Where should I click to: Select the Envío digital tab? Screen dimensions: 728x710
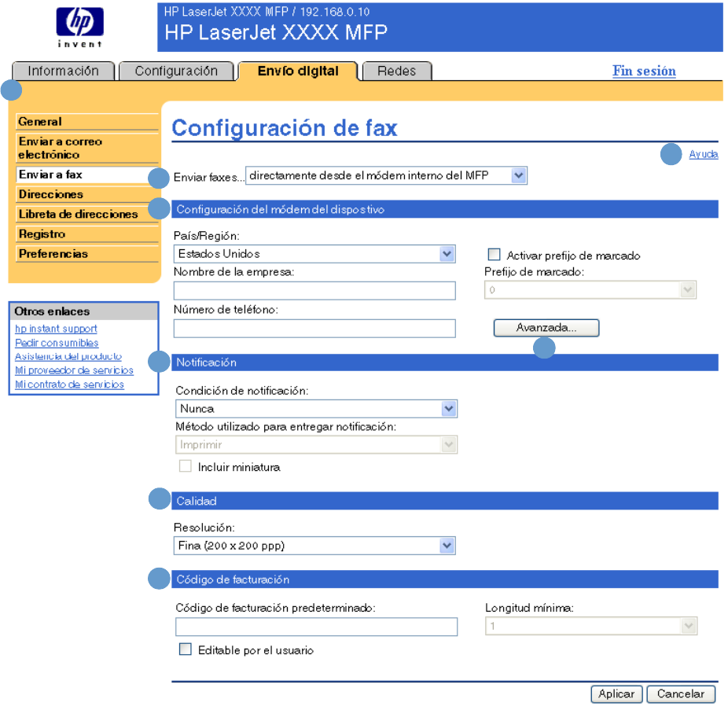click(x=298, y=71)
